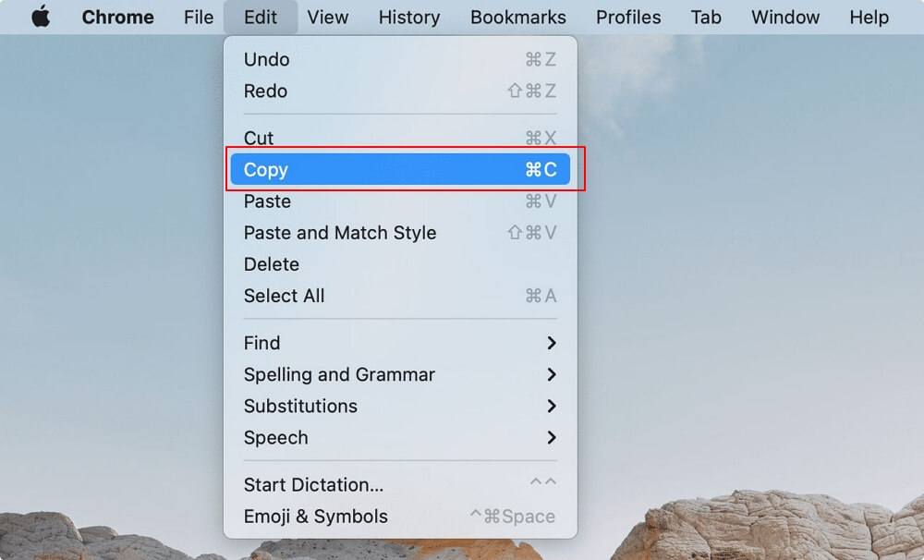
Task: Open the View menu
Action: (327, 17)
